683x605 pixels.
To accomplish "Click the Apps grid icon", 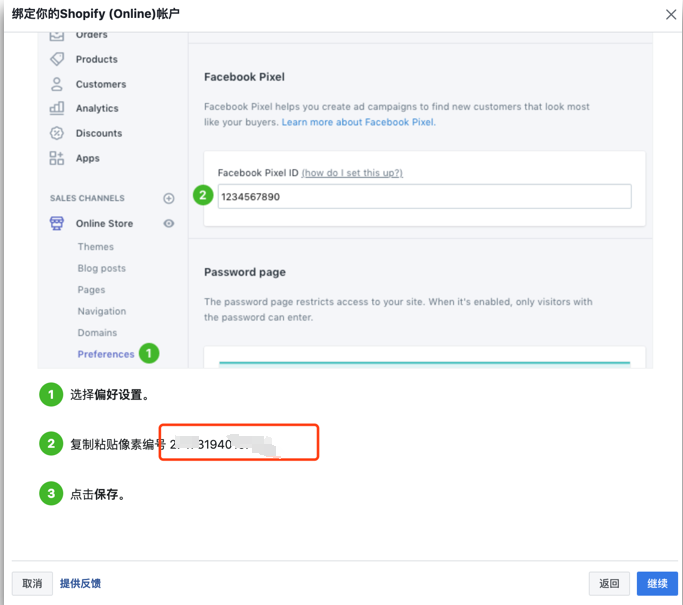I will coord(57,158).
